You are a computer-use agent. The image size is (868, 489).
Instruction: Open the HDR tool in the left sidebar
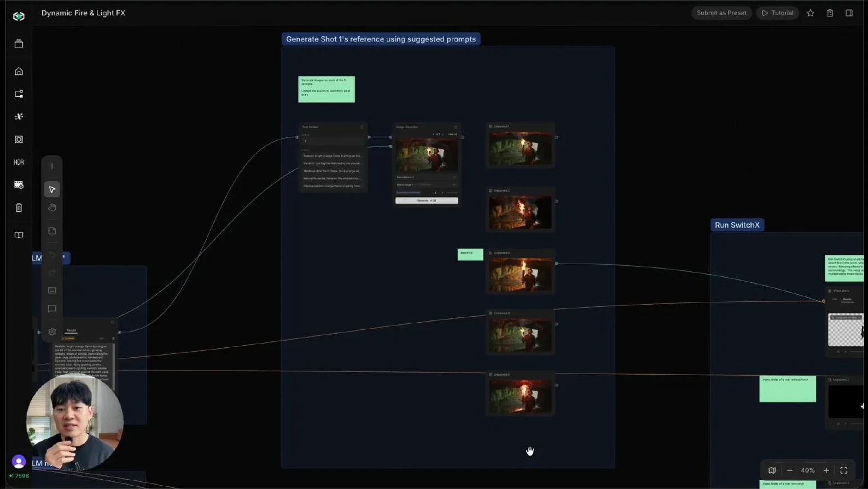tap(19, 162)
